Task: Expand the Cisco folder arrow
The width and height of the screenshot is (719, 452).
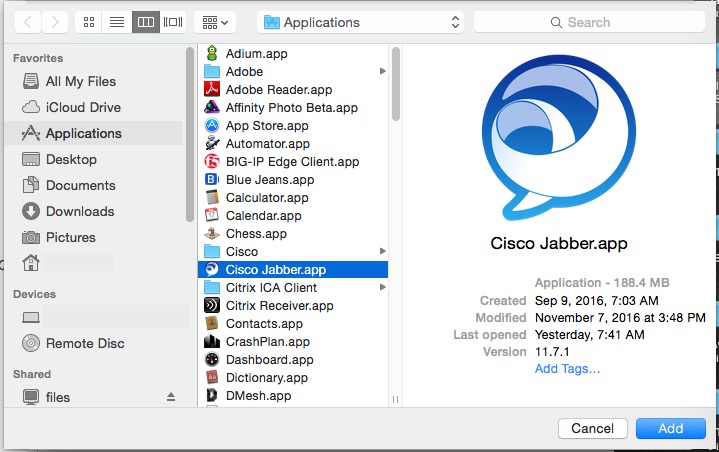Action: pyautogui.click(x=382, y=251)
